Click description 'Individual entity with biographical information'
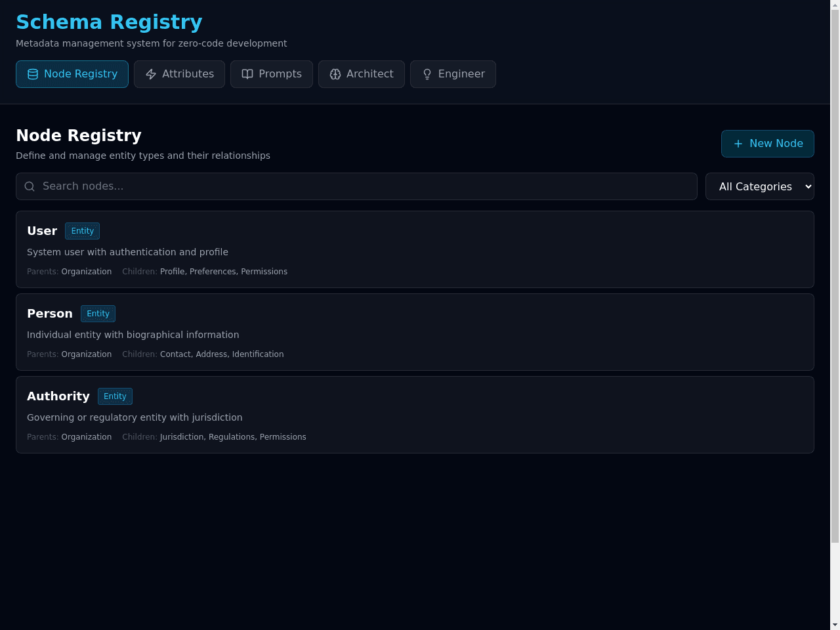The image size is (840, 630). 133,335
